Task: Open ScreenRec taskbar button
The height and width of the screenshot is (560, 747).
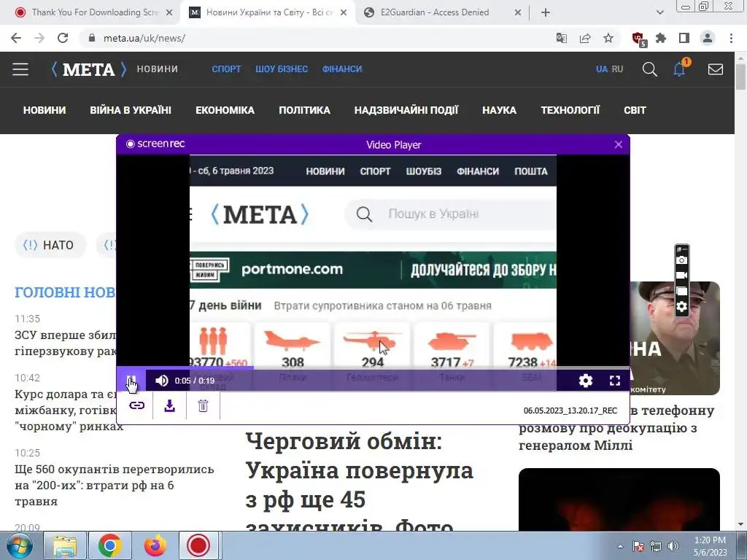Action: point(198,545)
